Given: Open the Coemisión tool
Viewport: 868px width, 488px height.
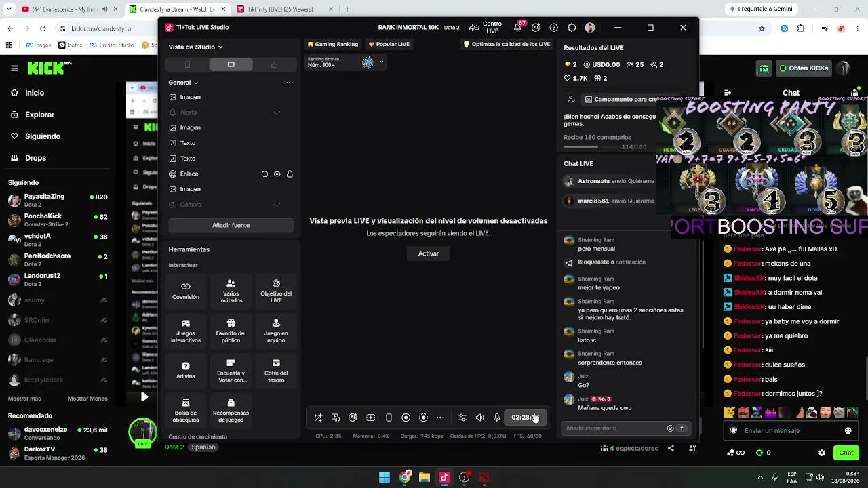Looking at the screenshot, I should click(186, 291).
